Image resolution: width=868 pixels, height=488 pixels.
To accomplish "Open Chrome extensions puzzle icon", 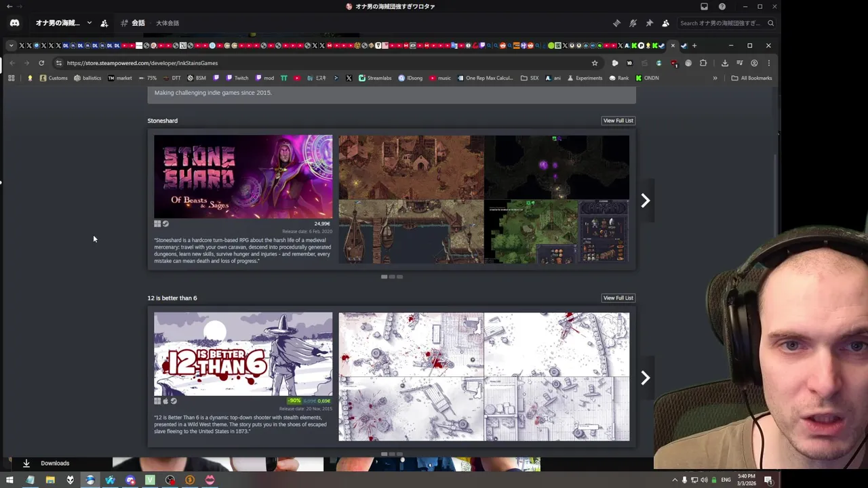I will pos(703,63).
